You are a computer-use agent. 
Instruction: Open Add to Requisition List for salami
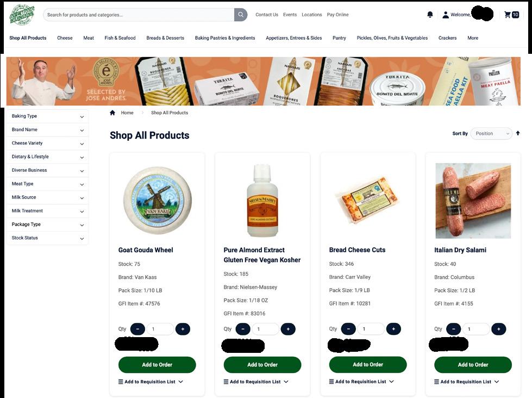tap(466, 382)
